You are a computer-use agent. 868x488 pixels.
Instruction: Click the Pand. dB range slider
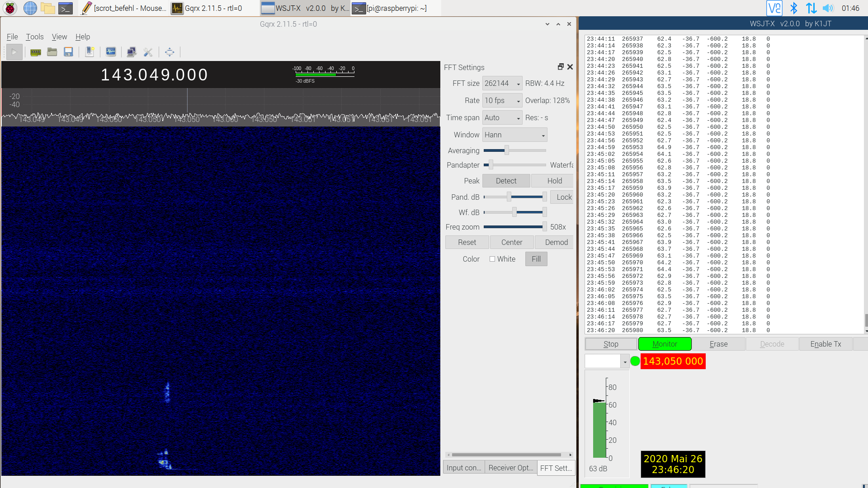coord(515,197)
